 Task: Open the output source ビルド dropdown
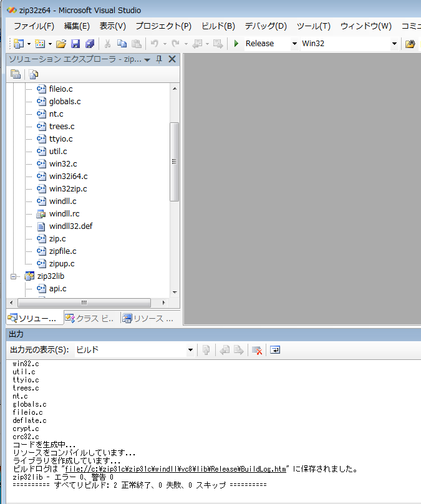click(190, 350)
